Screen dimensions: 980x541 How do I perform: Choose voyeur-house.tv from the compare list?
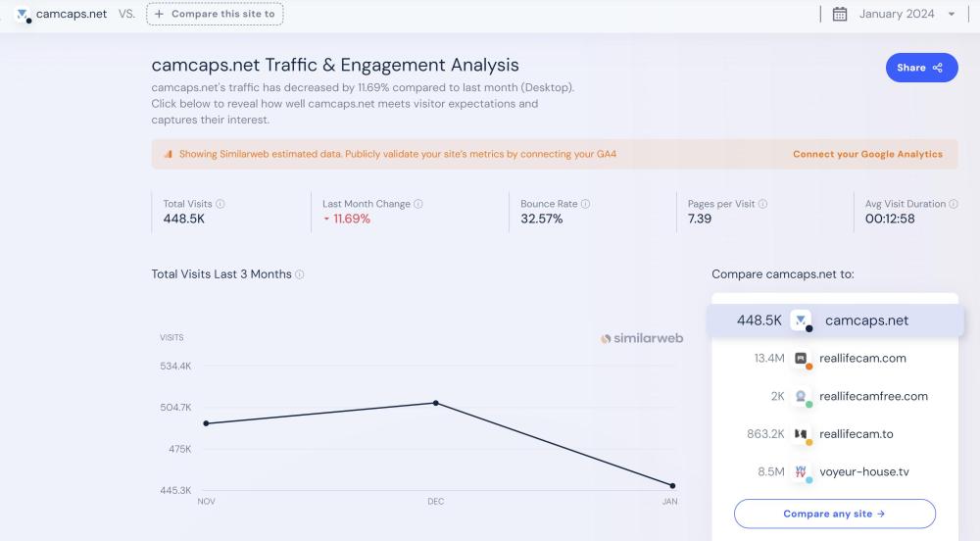click(863, 471)
